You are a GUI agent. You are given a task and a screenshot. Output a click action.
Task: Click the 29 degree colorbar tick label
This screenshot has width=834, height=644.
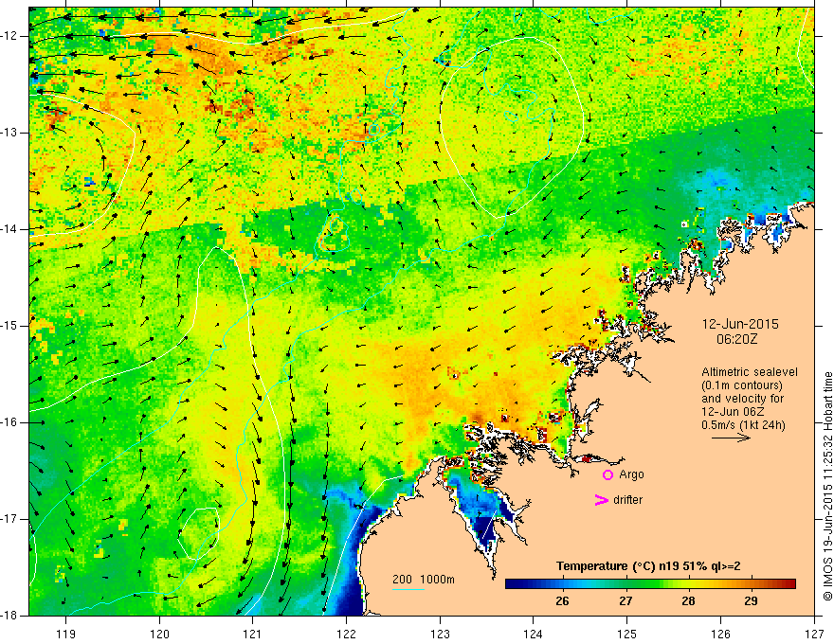pos(751,601)
